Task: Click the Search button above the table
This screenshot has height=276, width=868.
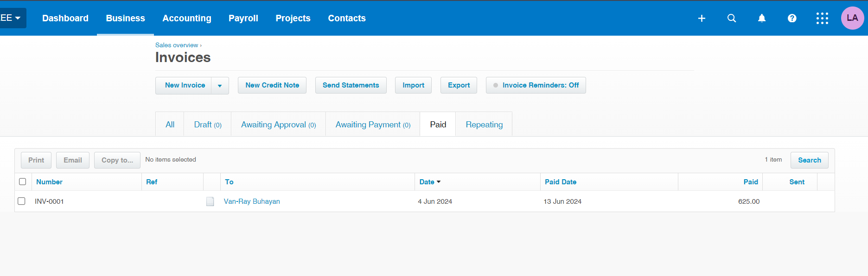Action: (x=809, y=160)
